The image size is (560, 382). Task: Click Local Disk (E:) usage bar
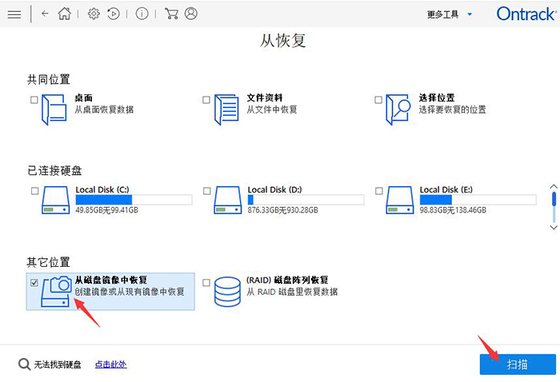[x=478, y=200]
